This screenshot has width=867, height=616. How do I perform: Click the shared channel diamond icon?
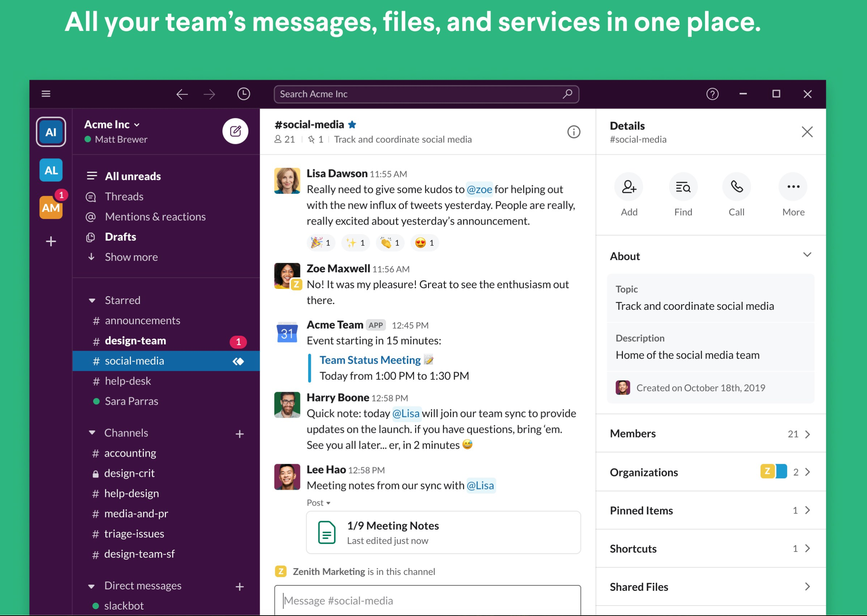click(x=238, y=361)
